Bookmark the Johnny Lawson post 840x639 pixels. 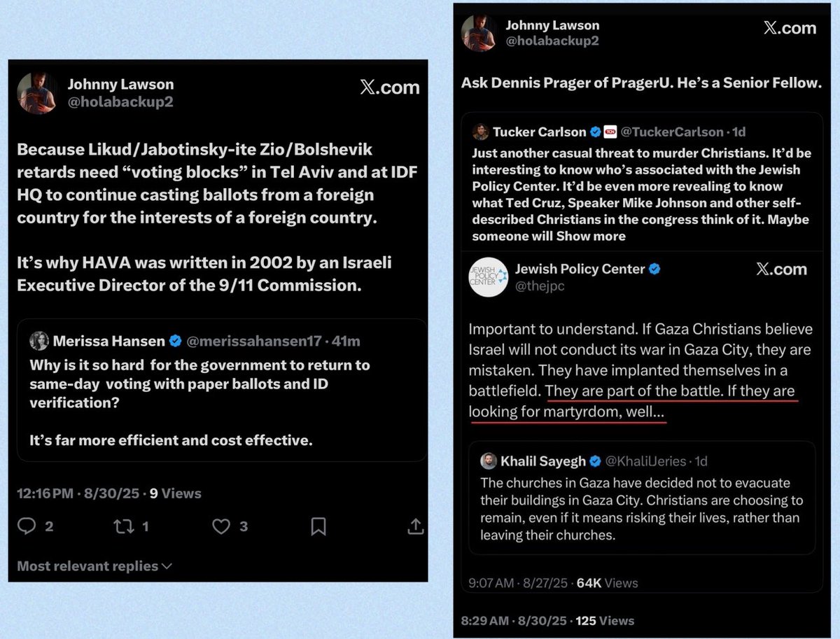click(317, 526)
